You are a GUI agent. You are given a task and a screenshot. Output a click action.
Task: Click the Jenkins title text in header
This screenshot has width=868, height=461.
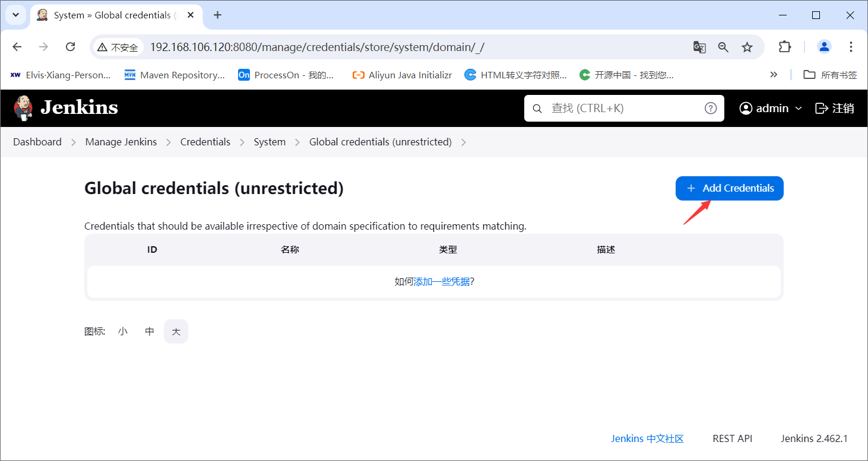pos(79,107)
